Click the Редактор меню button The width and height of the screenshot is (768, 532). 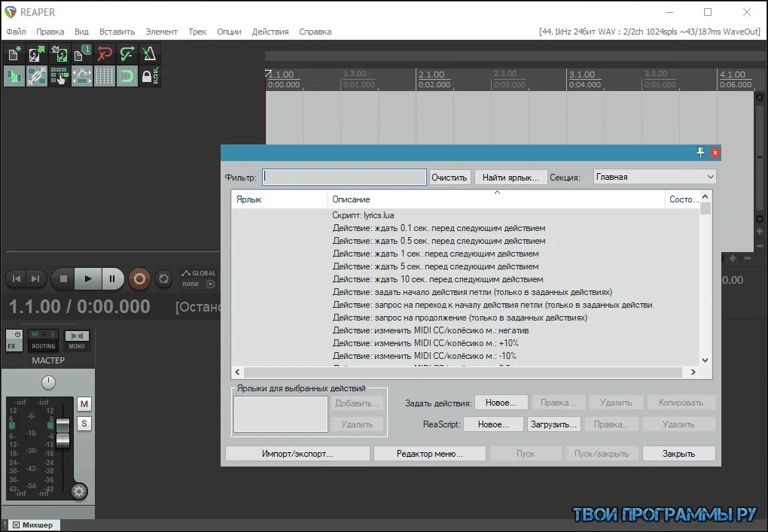pos(429,454)
